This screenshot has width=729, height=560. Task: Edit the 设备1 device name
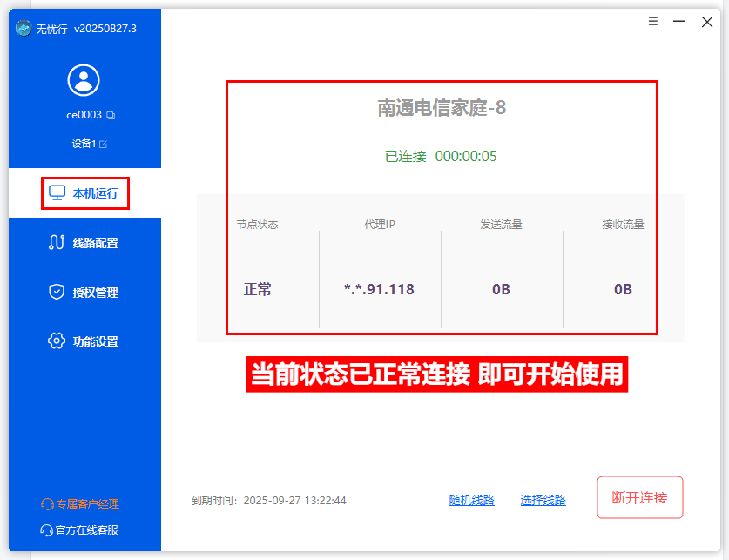coord(104,144)
